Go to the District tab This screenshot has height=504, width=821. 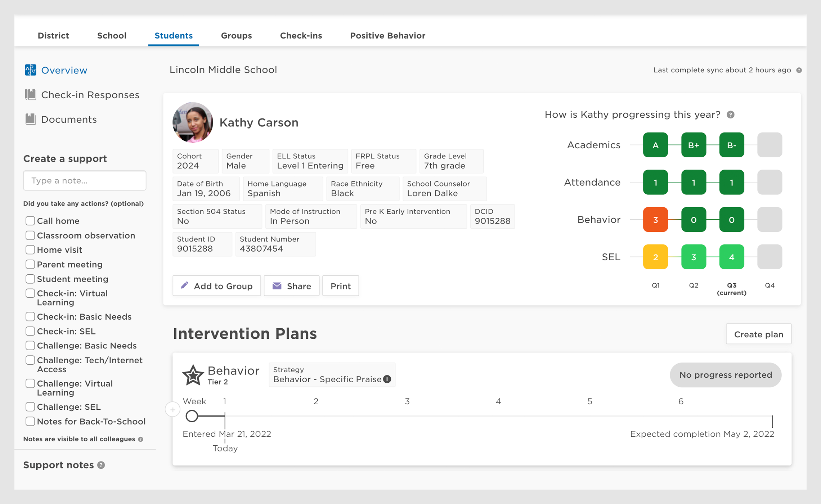click(x=53, y=36)
